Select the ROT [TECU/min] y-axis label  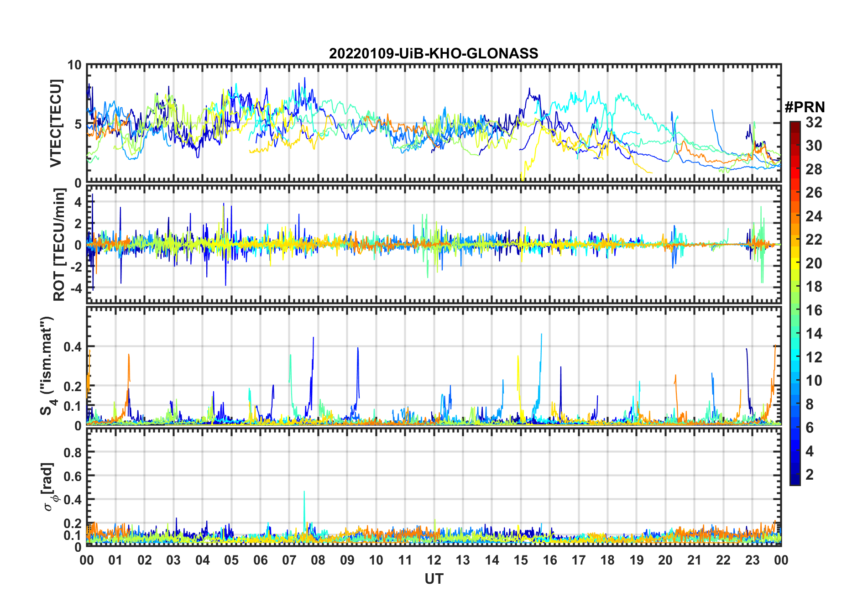59,245
